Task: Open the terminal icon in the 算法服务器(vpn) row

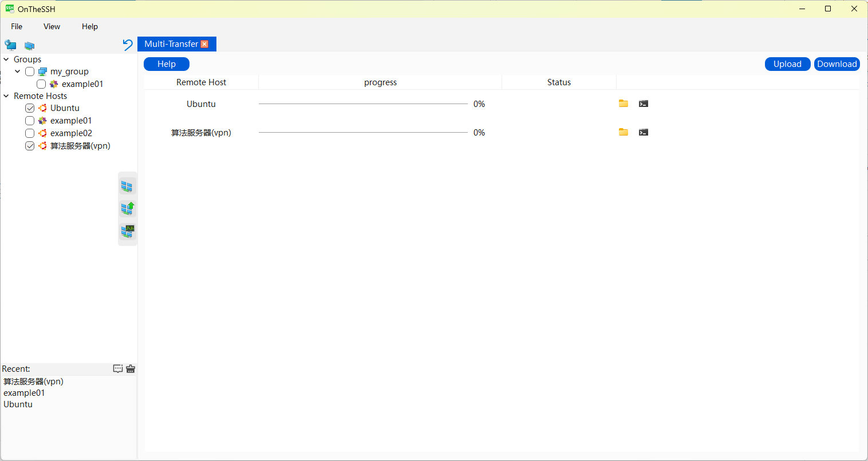Action: pos(644,132)
